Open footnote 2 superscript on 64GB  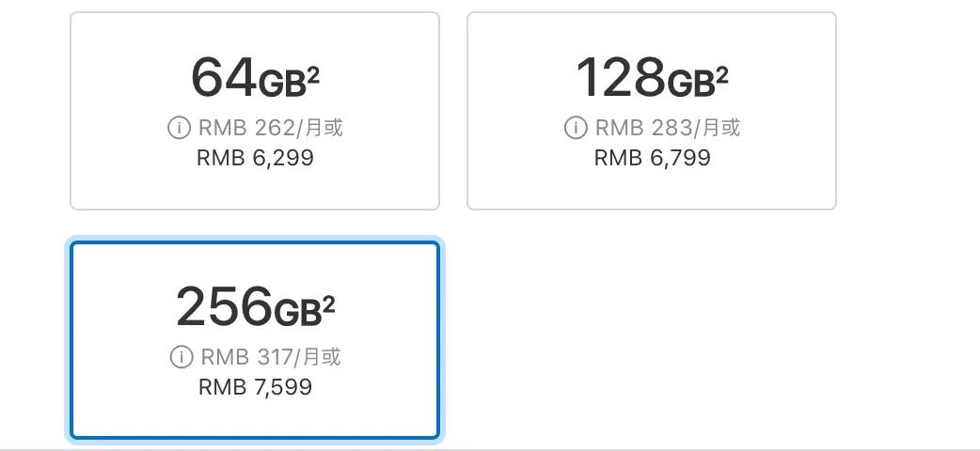[x=313, y=74]
